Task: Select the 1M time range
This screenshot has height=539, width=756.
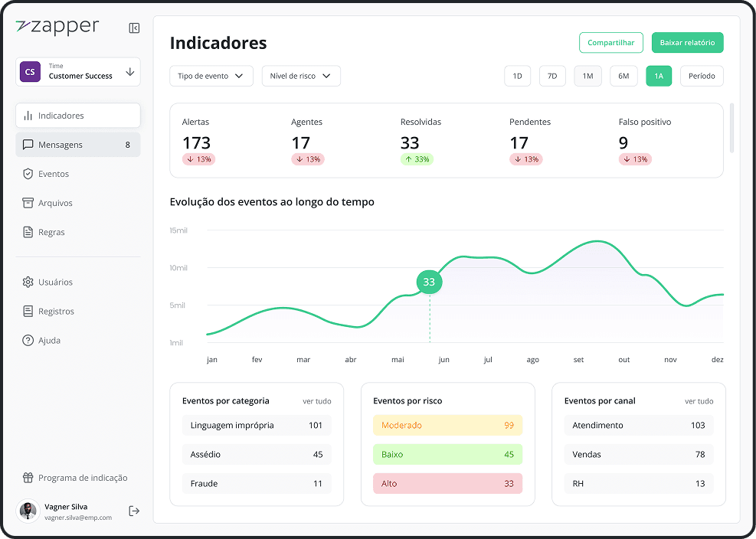Action: tap(587, 76)
